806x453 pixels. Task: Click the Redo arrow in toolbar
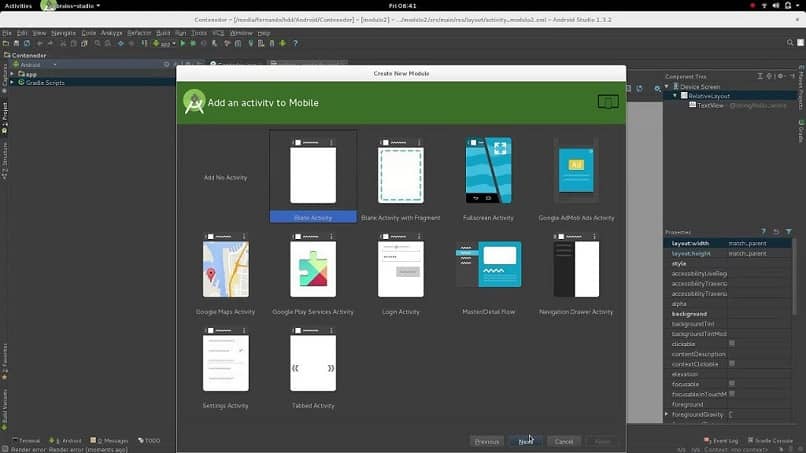50,44
